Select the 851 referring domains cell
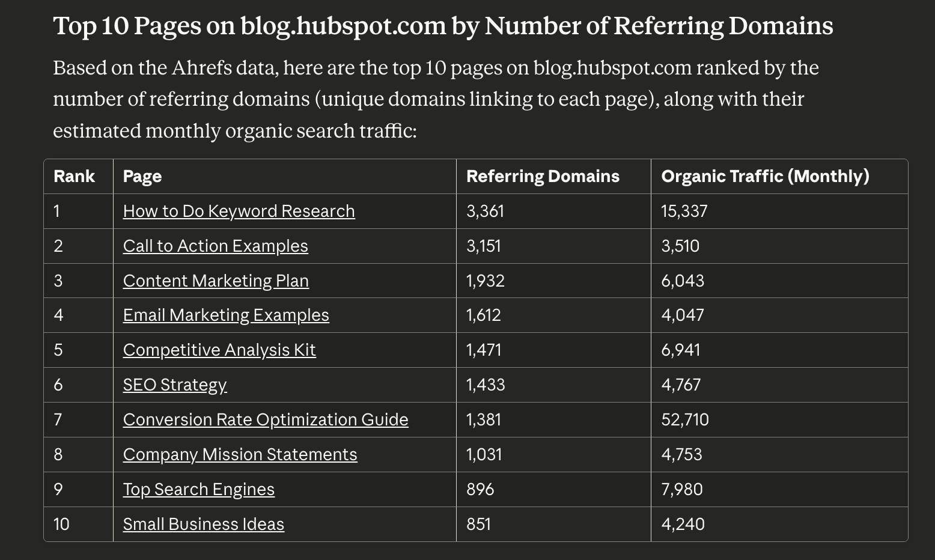The image size is (935, 560). coord(478,525)
